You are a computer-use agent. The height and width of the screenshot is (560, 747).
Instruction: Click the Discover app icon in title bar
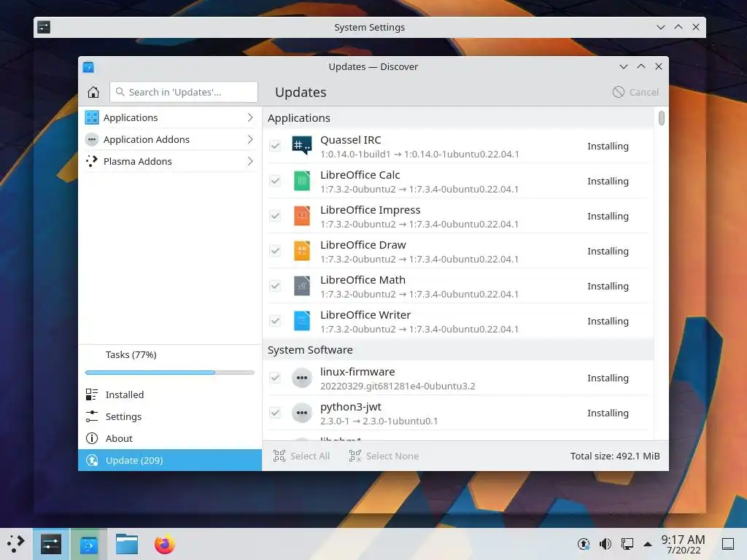(x=88, y=66)
